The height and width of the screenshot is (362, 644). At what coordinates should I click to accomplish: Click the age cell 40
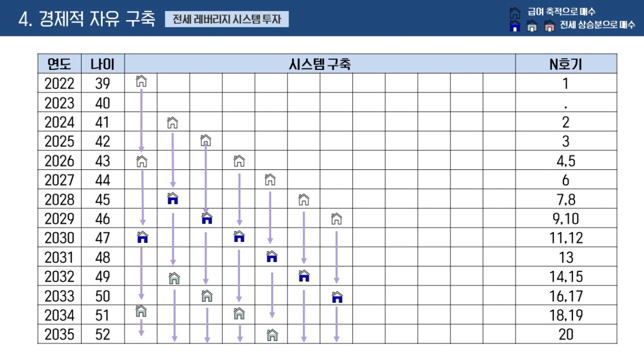click(103, 103)
